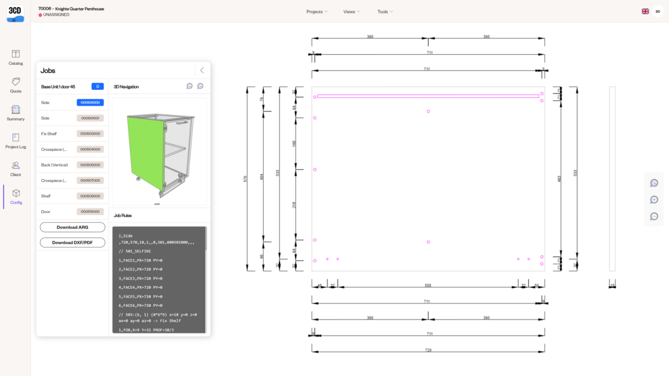Open the Quote sidebar section
The height and width of the screenshot is (376, 669).
(16, 85)
